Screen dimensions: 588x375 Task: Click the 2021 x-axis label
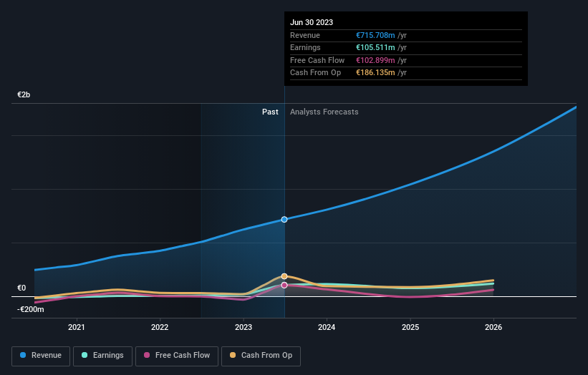pyautogui.click(x=77, y=327)
